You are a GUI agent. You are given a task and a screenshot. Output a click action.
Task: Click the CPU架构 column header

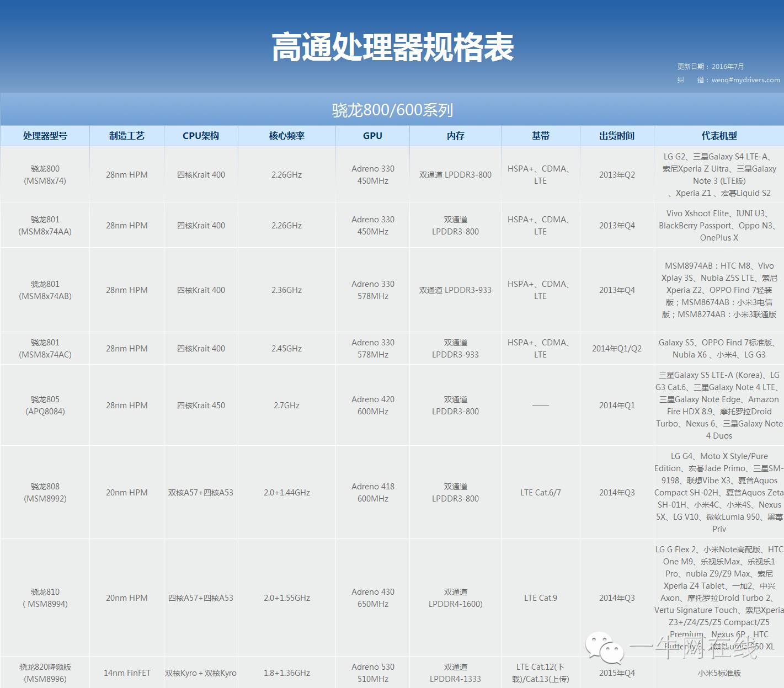201,136
